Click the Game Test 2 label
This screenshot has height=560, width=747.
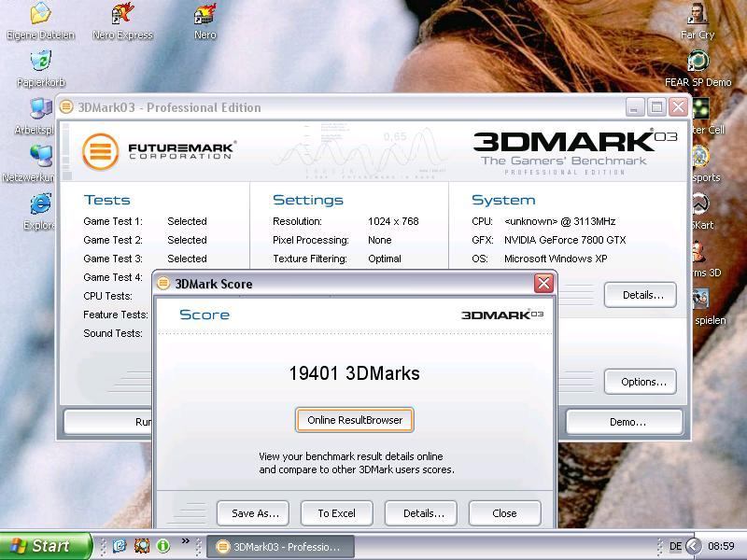click(x=113, y=240)
